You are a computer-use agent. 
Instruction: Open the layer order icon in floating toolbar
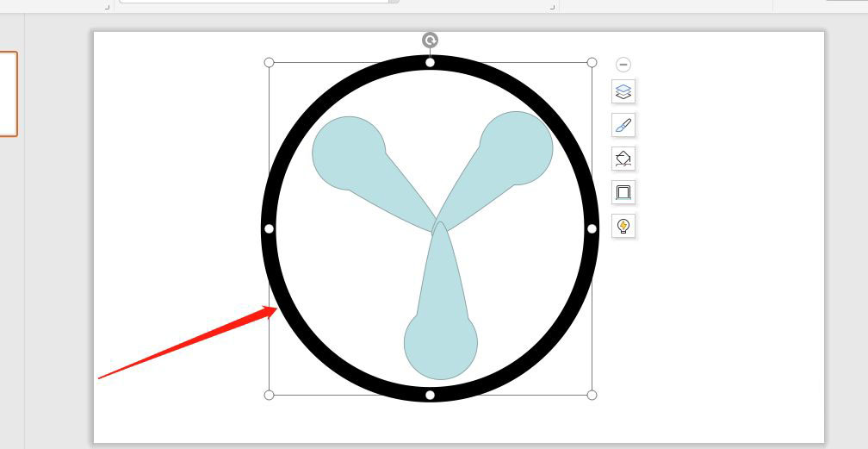623,91
